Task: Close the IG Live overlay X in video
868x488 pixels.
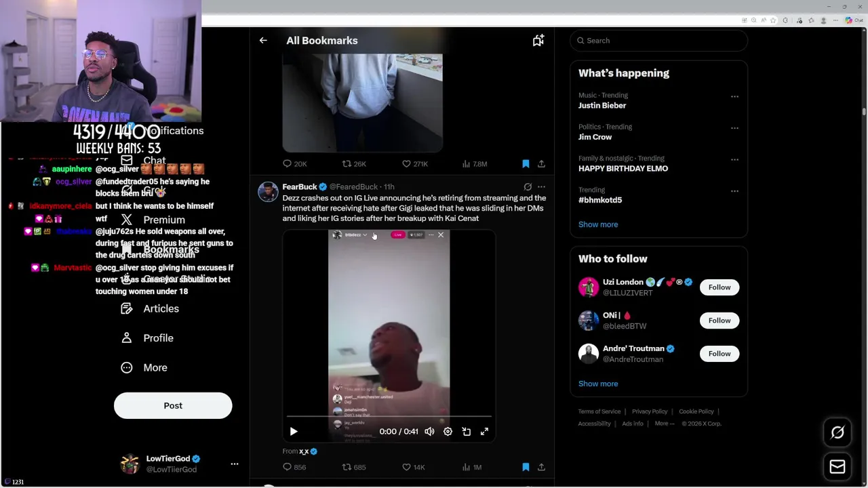Action: click(x=441, y=235)
